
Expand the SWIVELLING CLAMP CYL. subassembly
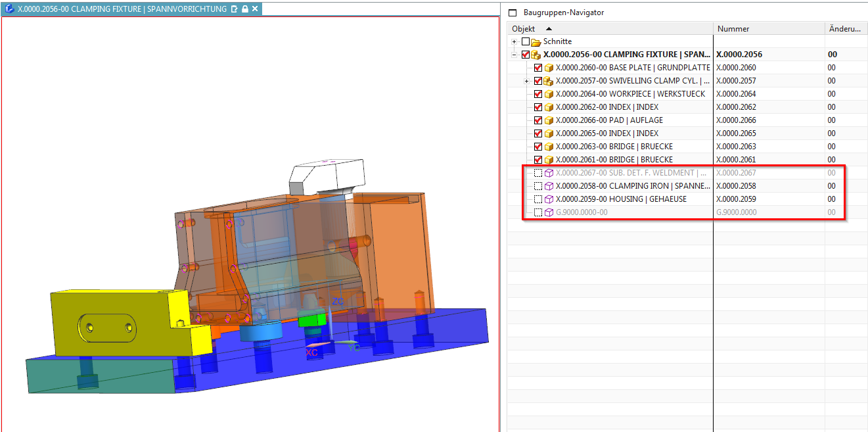(527, 81)
